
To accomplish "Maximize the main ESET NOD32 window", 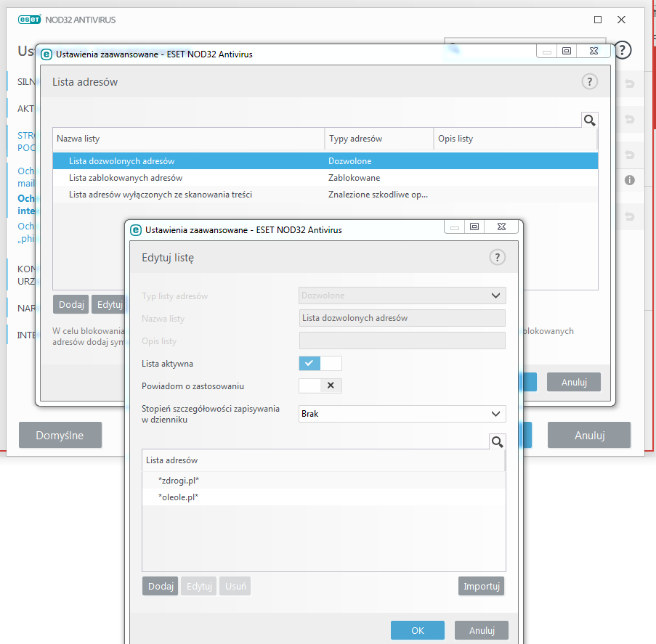I will point(598,20).
